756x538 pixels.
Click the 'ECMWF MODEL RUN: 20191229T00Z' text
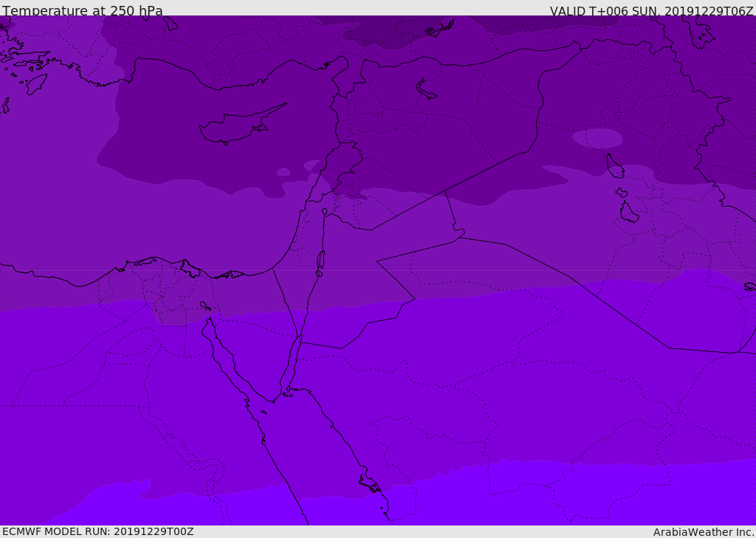tap(98, 531)
